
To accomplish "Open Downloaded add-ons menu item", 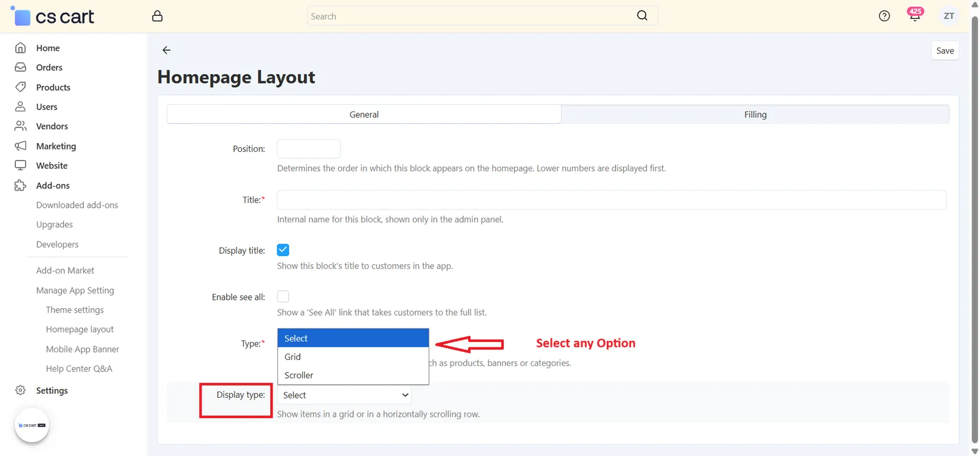I will pos(77,205).
